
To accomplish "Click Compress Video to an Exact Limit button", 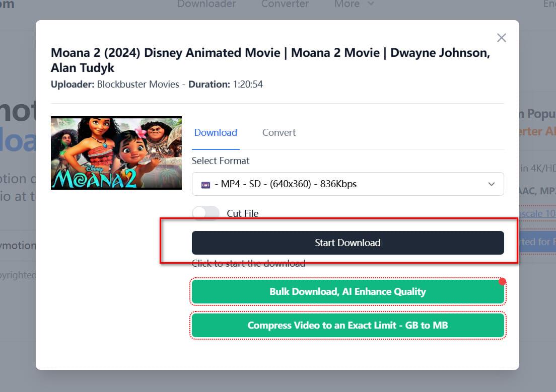I will coord(347,326).
